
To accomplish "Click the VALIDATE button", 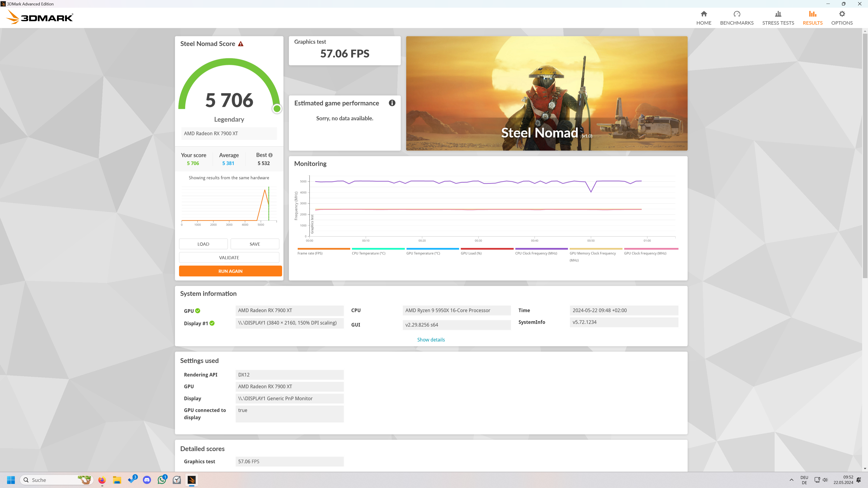I will click(229, 257).
